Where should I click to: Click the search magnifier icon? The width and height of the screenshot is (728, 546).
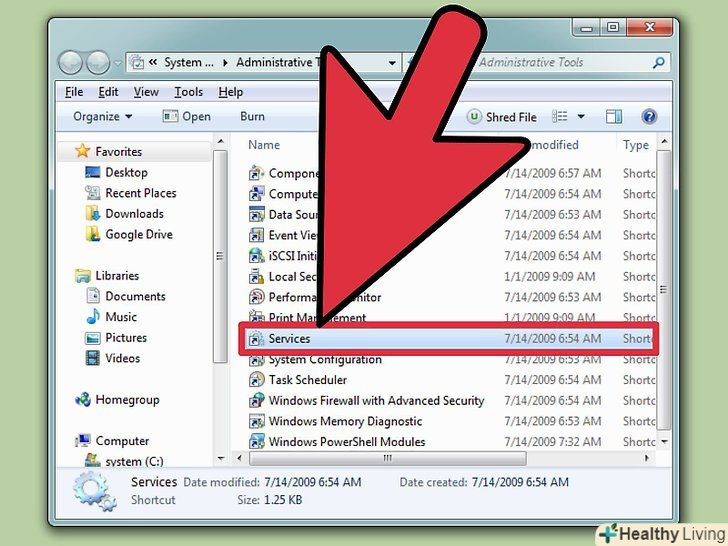tap(658, 63)
